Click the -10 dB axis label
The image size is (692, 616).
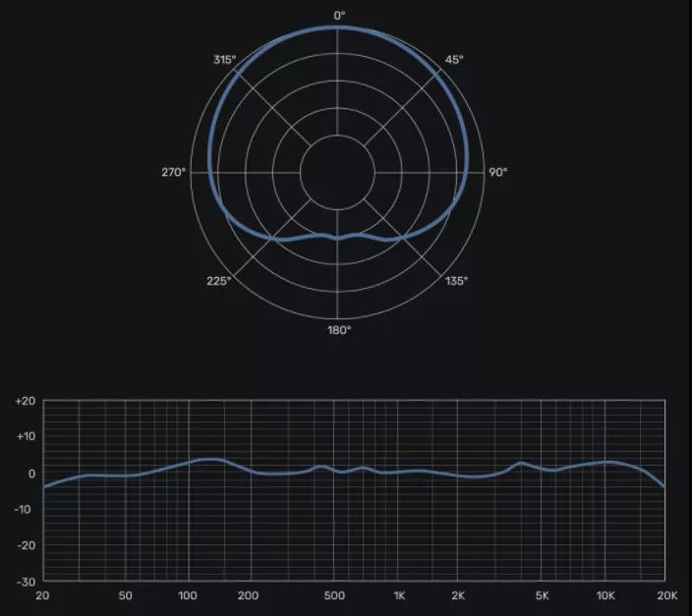(x=28, y=510)
